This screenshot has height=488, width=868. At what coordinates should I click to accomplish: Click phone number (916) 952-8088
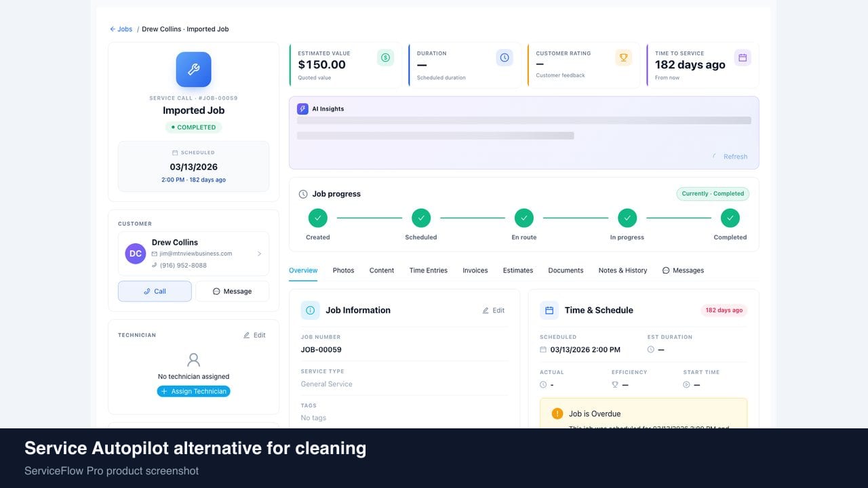183,265
